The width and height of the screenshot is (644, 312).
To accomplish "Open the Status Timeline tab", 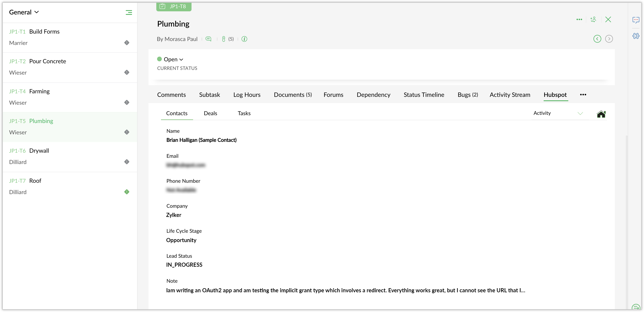I will (x=424, y=95).
